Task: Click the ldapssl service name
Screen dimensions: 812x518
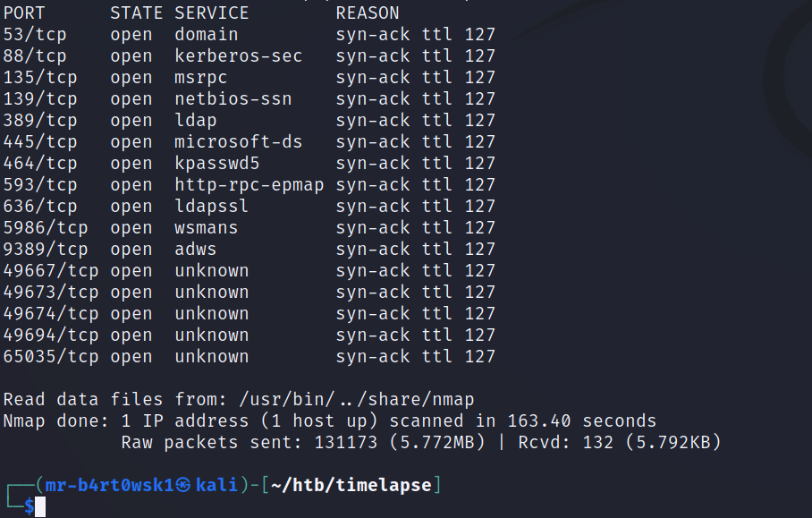Action: click(211, 206)
